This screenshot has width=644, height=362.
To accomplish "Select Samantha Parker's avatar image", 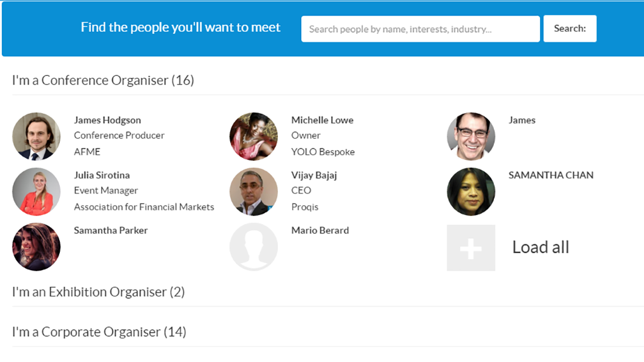I will pyautogui.click(x=36, y=247).
